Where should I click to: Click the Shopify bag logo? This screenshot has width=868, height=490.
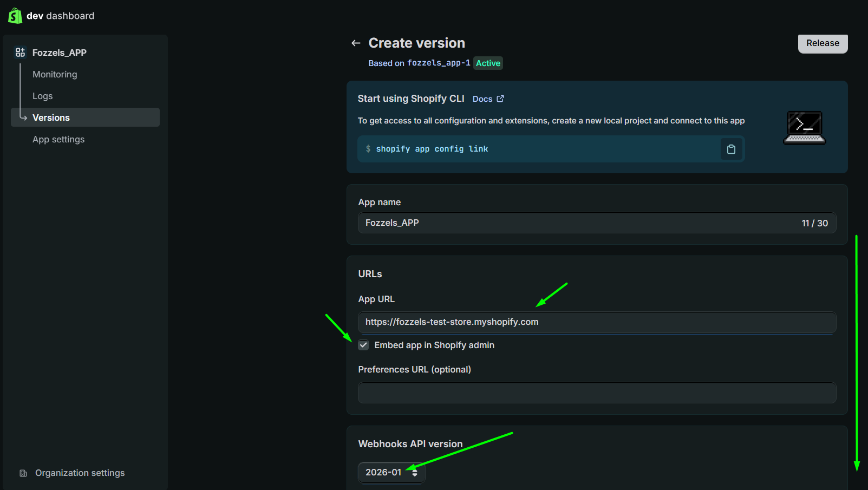(x=15, y=16)
